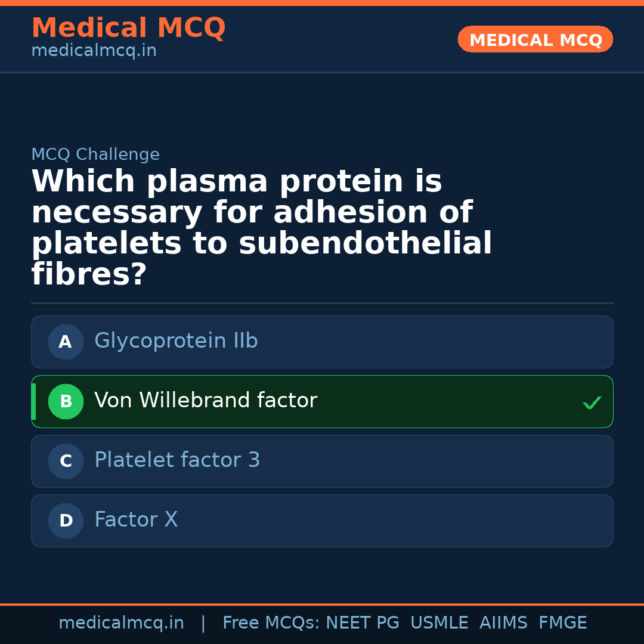Image resolution: width=644 pixels, height=644 pixels.
Task: Click the green highlight bar beside option B
Action: pyautogui.click(x=33, y=401)
